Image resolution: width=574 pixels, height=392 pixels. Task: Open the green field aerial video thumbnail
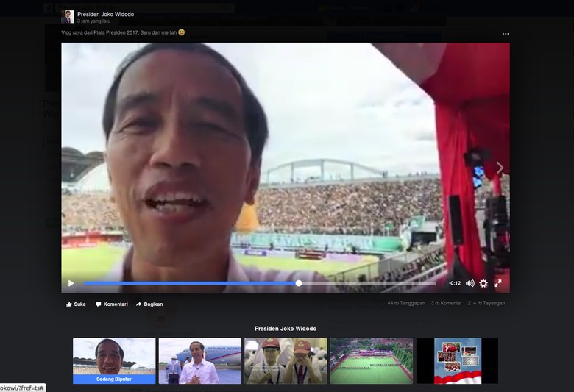tap(372, 361)
